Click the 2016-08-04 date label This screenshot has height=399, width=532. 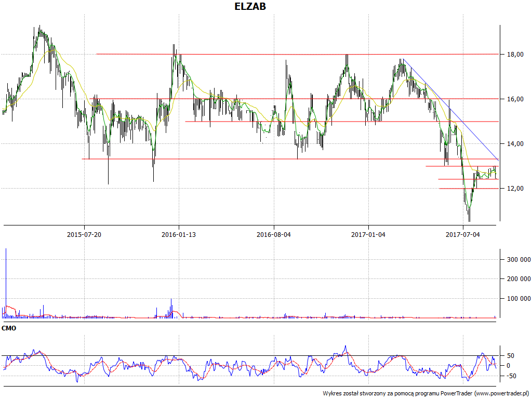[273, 234]
